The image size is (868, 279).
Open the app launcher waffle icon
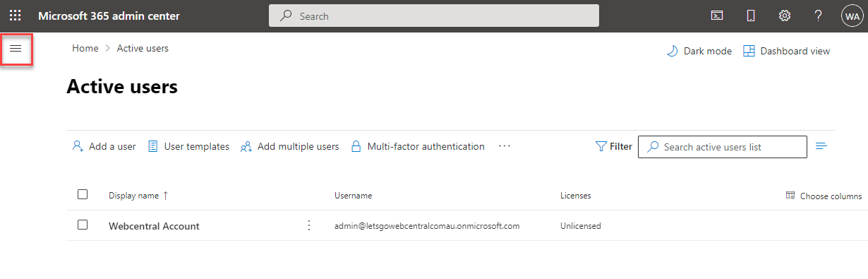point(16,16)
